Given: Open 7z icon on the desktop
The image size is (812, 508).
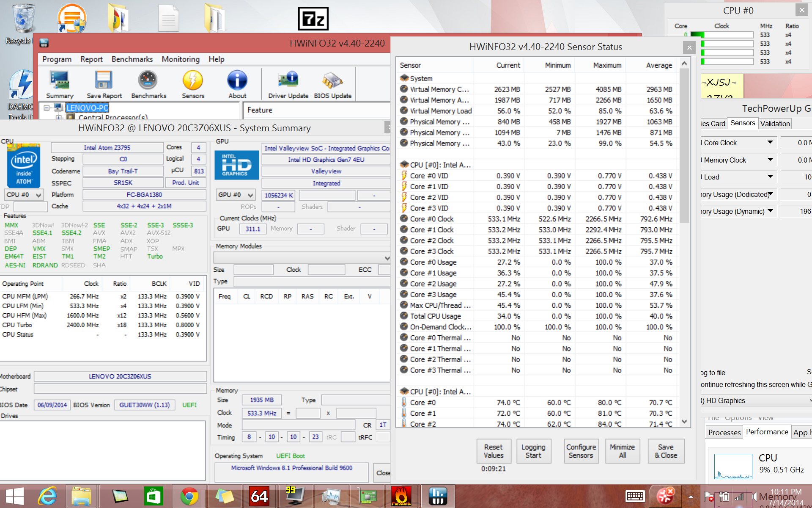Looking at the screenshot, I should (x=313, y=19).
